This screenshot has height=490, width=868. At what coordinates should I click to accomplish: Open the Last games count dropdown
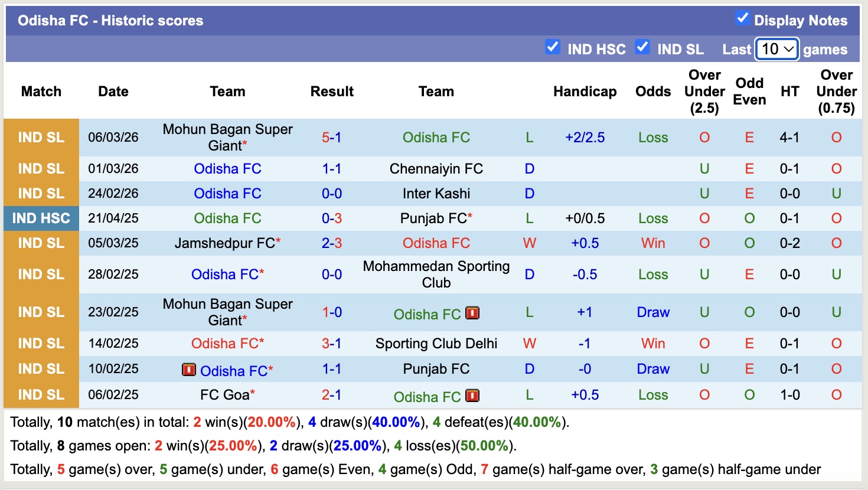[776, 49]
